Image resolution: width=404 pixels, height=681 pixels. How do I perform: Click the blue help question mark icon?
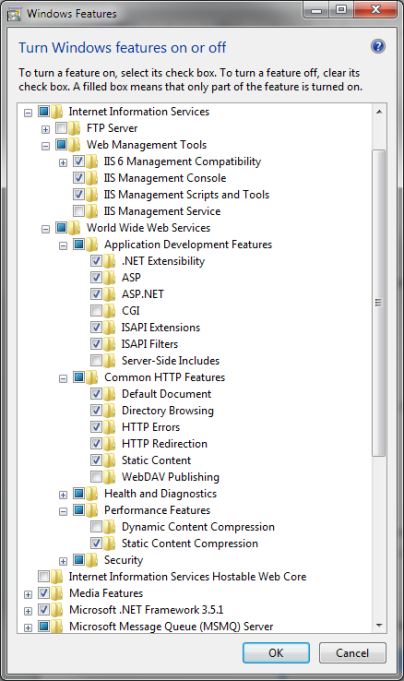click(378, 46)
